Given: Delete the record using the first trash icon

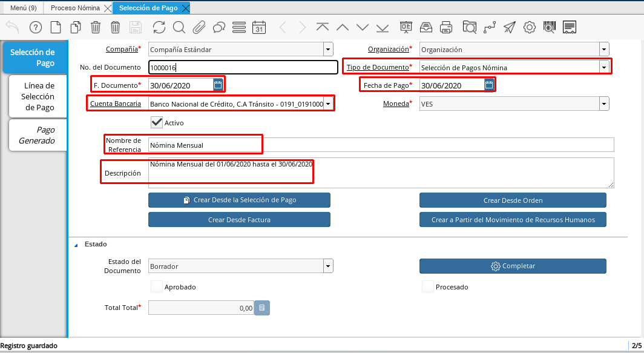Looking at the screenshot, I should (x=96, y=27).
